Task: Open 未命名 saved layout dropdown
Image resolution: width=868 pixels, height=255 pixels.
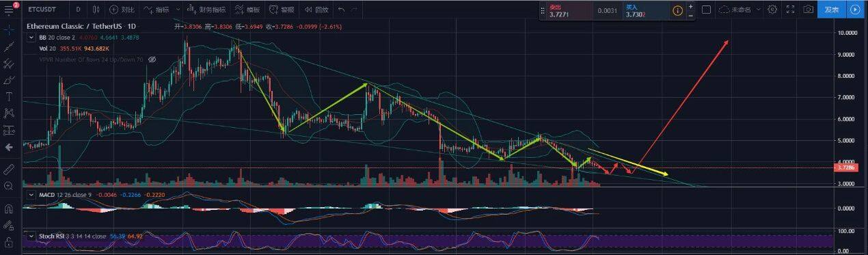Action: point(741,10)
